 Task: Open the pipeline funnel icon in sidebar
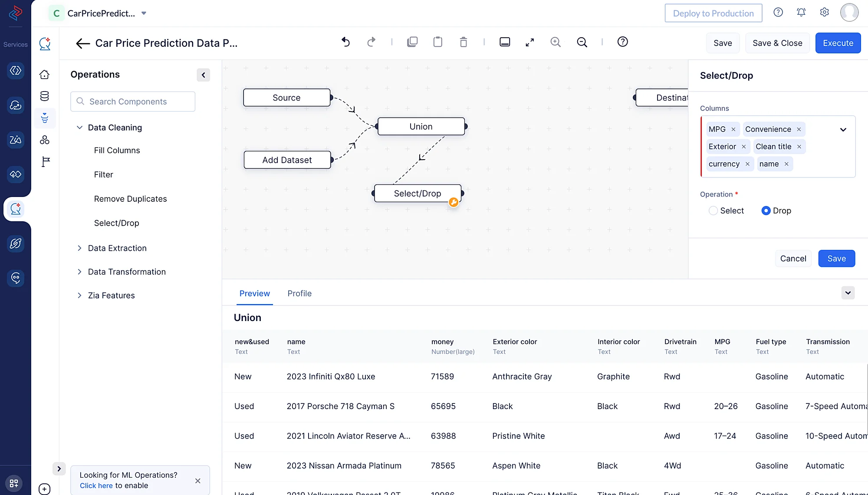[x=45, y=118]
